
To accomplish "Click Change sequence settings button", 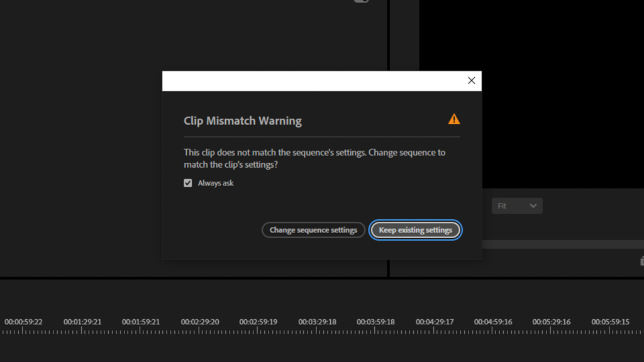I will point(313,230).
